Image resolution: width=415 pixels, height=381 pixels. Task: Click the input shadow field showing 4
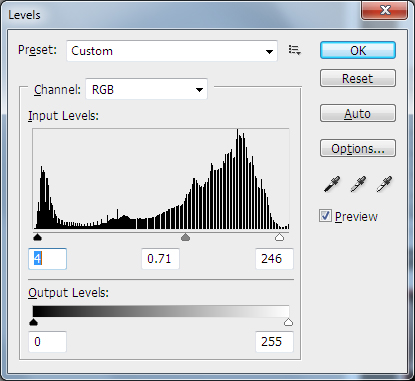click(47, 259)
